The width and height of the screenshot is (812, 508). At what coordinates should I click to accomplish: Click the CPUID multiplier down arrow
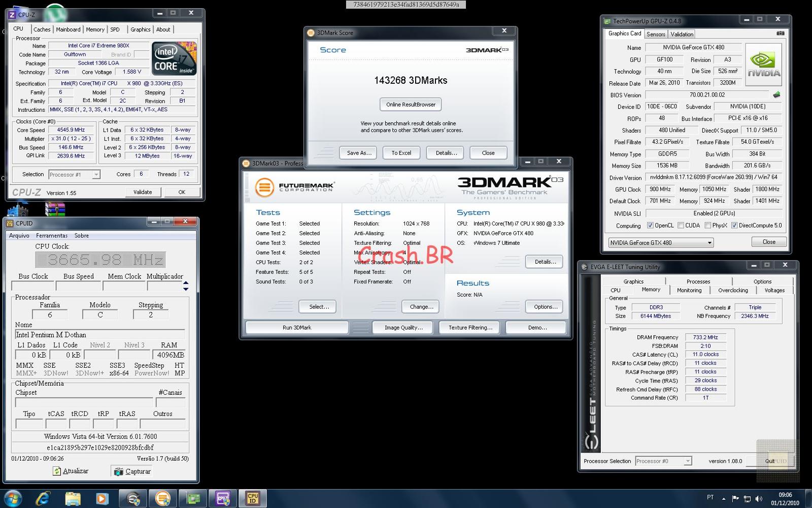pos(186,289)
